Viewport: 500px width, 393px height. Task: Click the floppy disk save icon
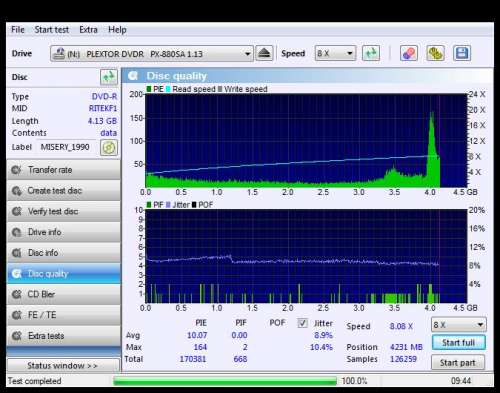[x=462, y=53]
